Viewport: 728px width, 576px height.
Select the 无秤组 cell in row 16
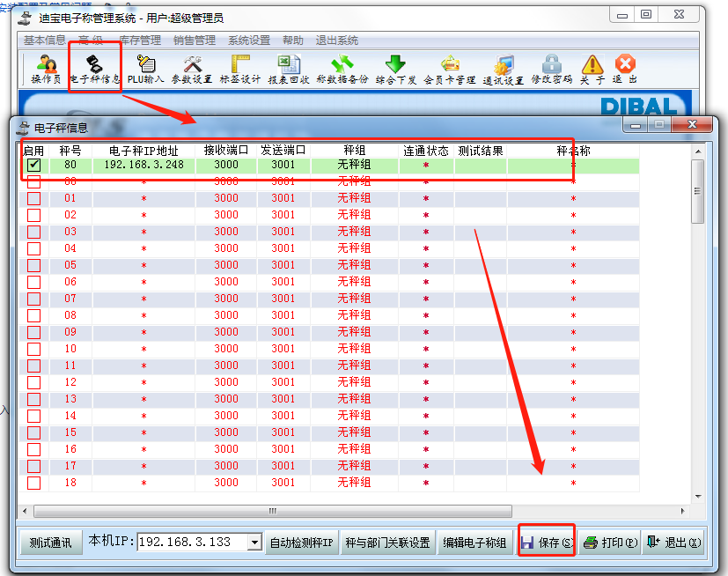click(x=354, y=449)
